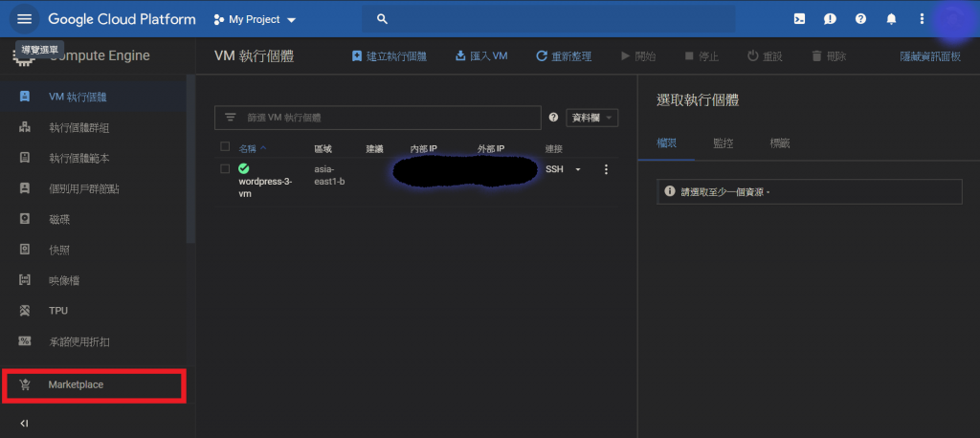This screenshot has width=980, height=438.
Task: Click the 執行個體範本 sidebar icon
Action: click(x=24, y=158)
